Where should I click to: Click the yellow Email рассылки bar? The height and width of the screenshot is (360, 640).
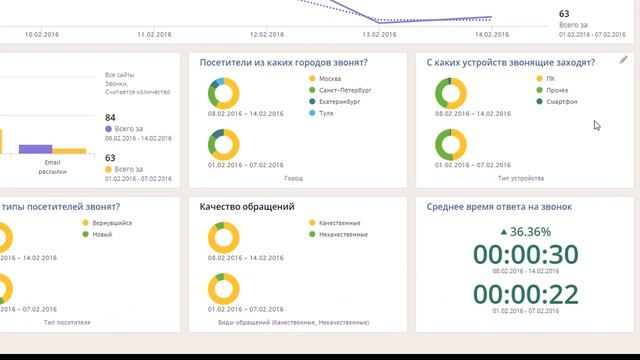pyautogui.click(x=69, y=151)
